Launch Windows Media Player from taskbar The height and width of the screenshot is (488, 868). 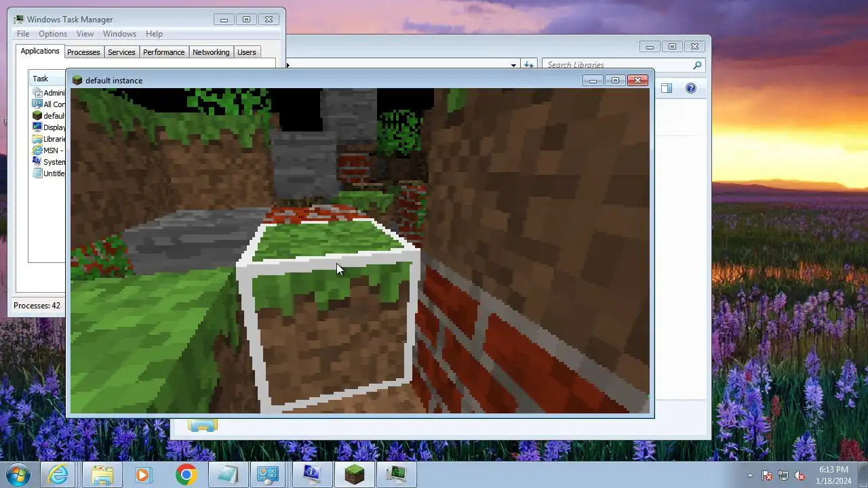[143, 474]
